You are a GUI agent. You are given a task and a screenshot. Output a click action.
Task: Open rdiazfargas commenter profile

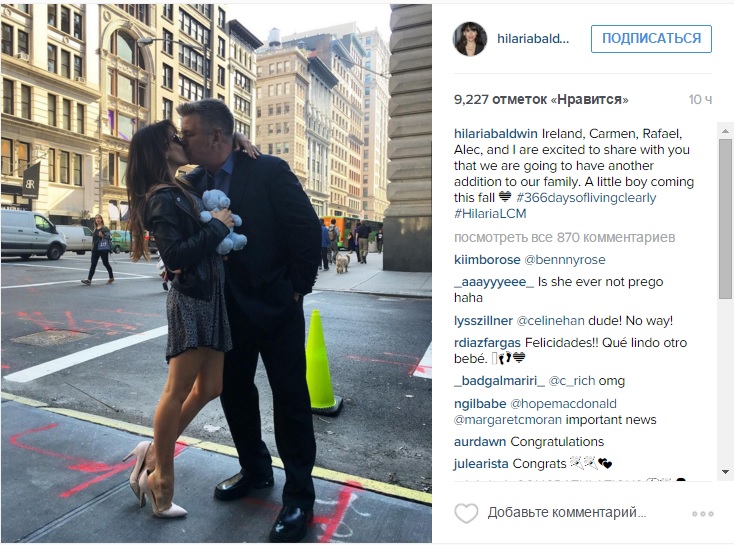487,343
